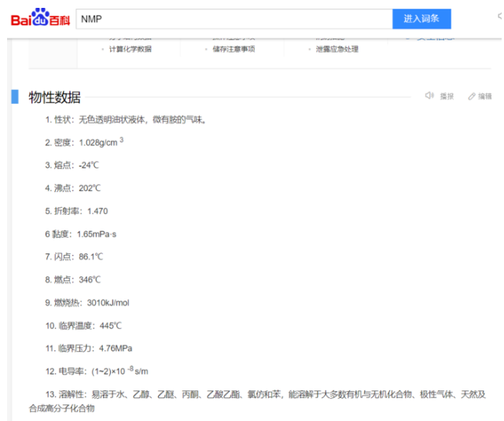Open the 储存注意事项 catalog link
This screenshot has width=504, height=421.
pos(234,50)
